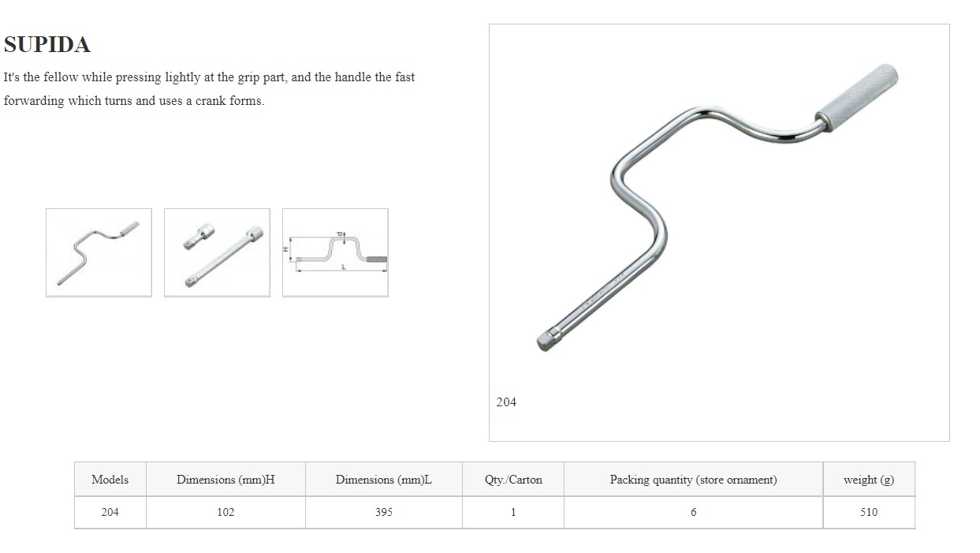View the dimension diagram thumbnail

[x=335, y=252]
